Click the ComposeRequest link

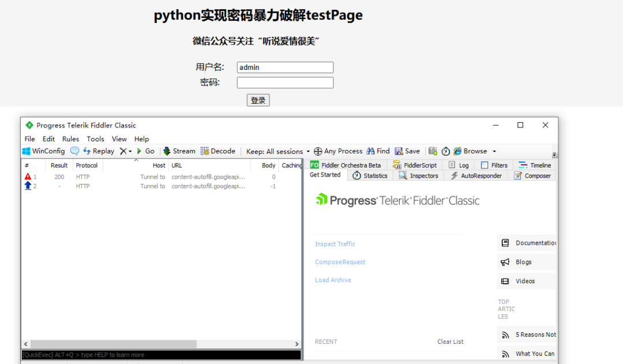(340, 262)
